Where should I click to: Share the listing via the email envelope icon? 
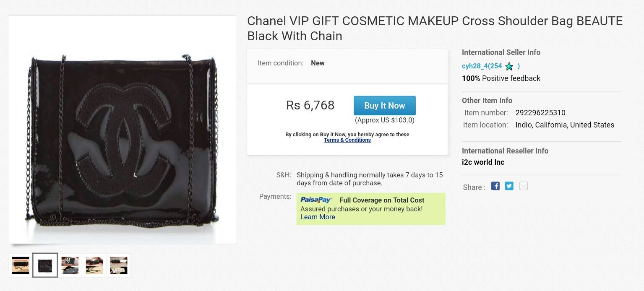pyautogui.click(x=523, y=186)
